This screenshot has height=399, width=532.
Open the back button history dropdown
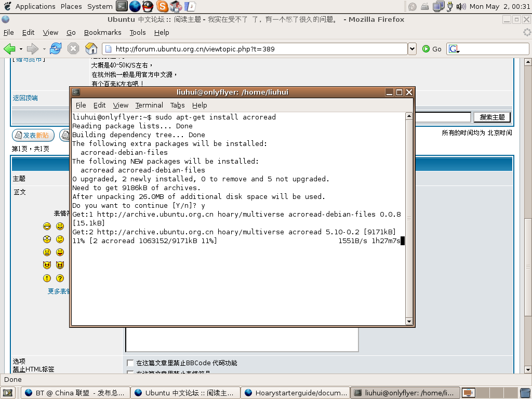click(x=21, y=49)
